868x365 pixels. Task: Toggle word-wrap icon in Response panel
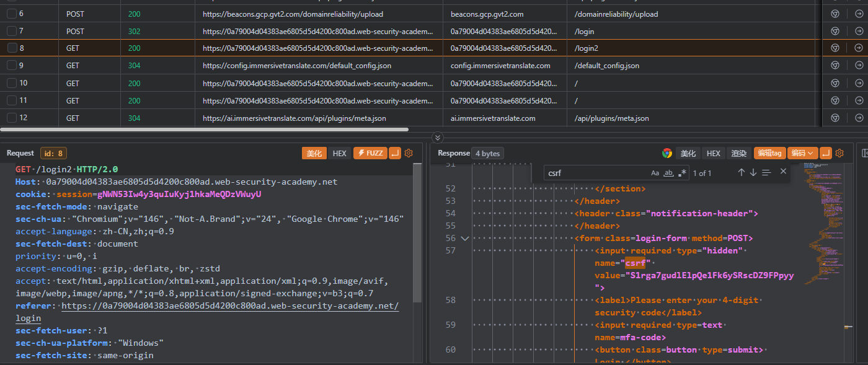(x=825, y=153)
